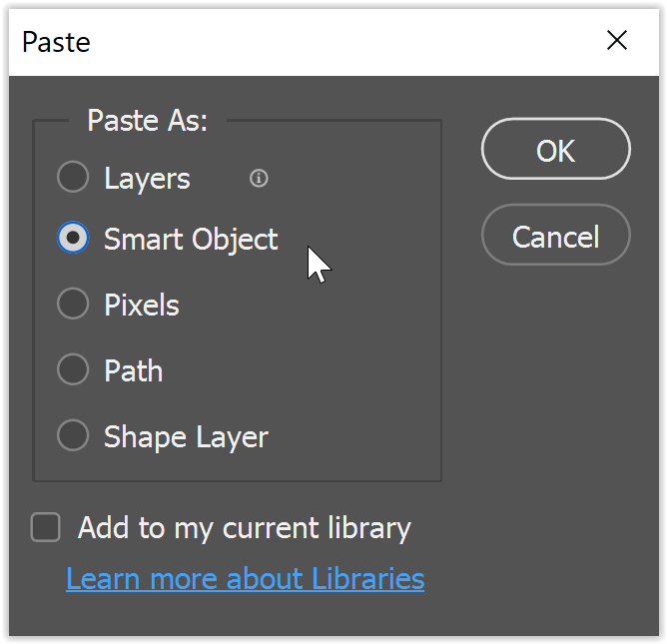Choose the Shape Layer radio button

click(73, 436)
